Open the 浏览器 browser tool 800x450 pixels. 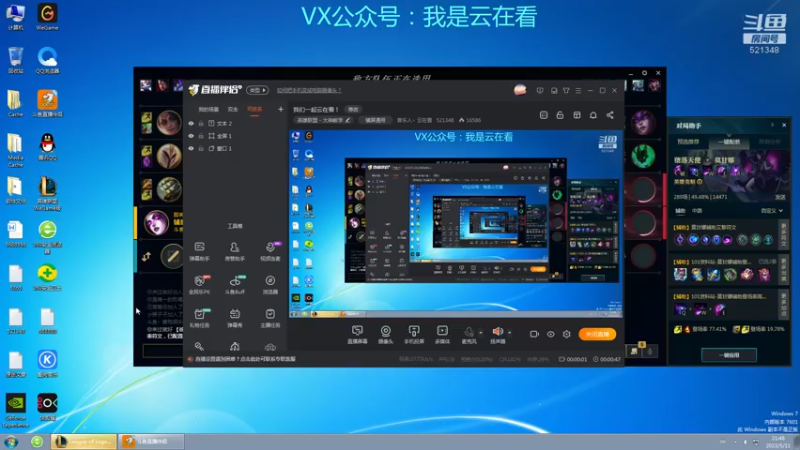[270, 284]
